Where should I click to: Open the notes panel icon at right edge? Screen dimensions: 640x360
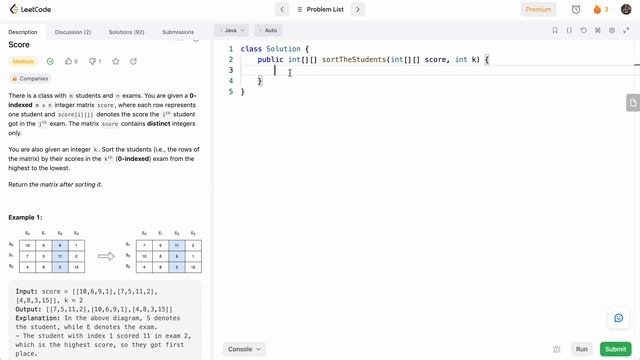633,103
